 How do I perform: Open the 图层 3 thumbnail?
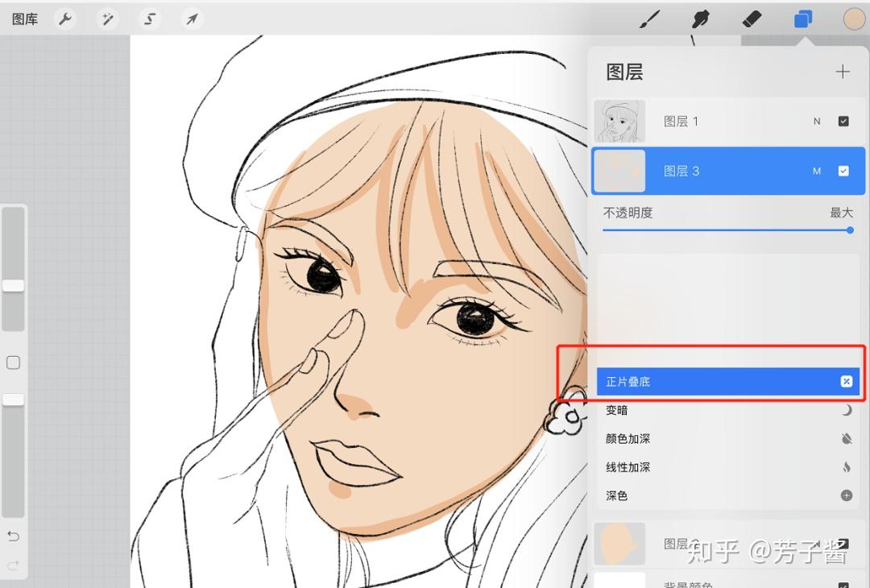point(619,171)
